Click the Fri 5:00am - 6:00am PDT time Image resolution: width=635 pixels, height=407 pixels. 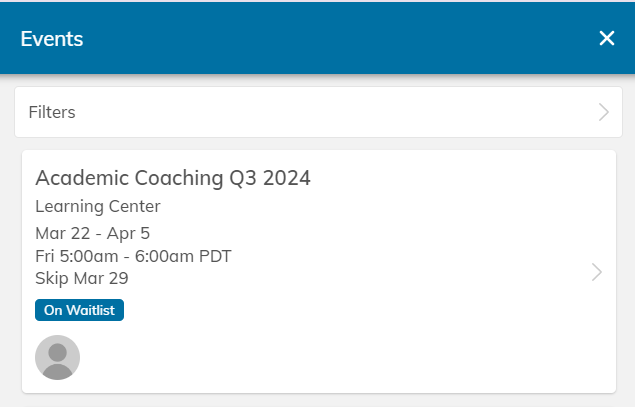pyautogui.click(x=133, y=256)
